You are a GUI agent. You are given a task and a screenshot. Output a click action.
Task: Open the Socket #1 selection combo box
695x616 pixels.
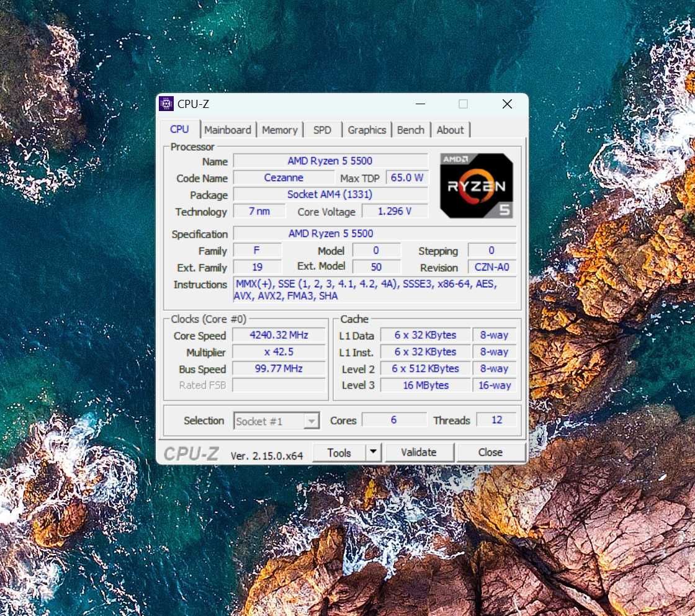pyautogui.click(x=276, y=421)
